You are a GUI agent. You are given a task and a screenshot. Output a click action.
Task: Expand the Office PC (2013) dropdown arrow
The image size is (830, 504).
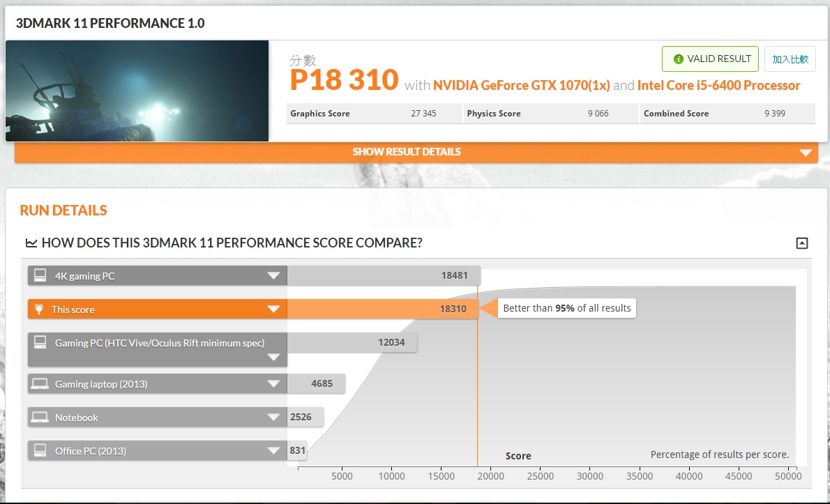pyautogui.click(x=273, y=450)
